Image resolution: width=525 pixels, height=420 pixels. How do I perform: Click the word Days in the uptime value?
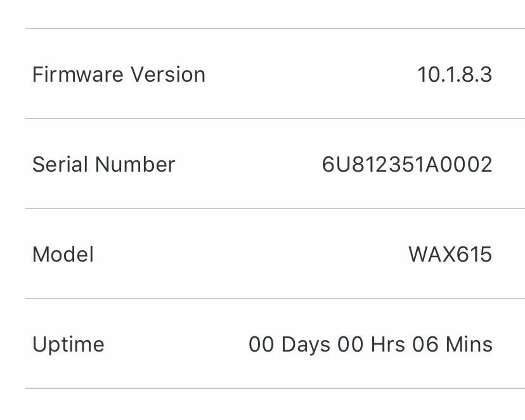click(x=306, y=345)
